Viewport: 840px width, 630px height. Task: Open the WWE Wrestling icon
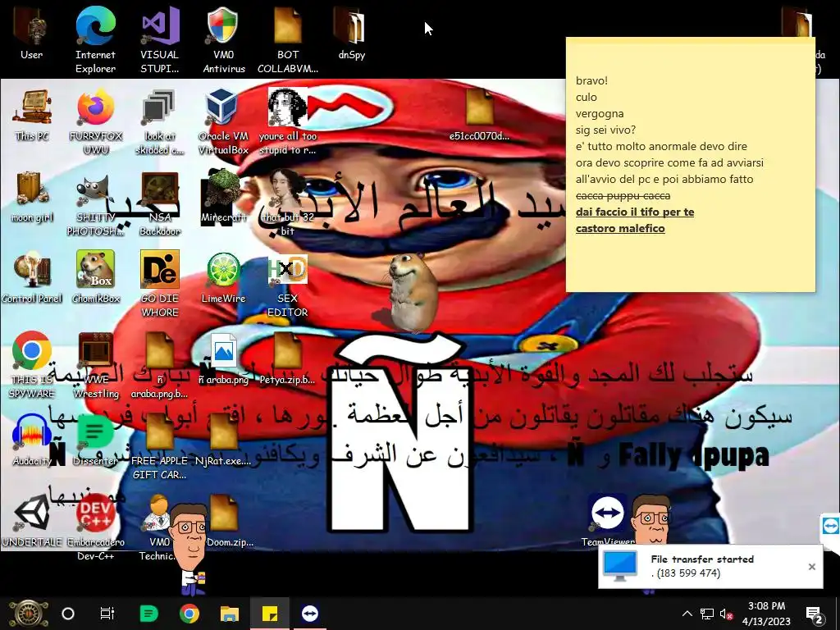pos(95,351)
